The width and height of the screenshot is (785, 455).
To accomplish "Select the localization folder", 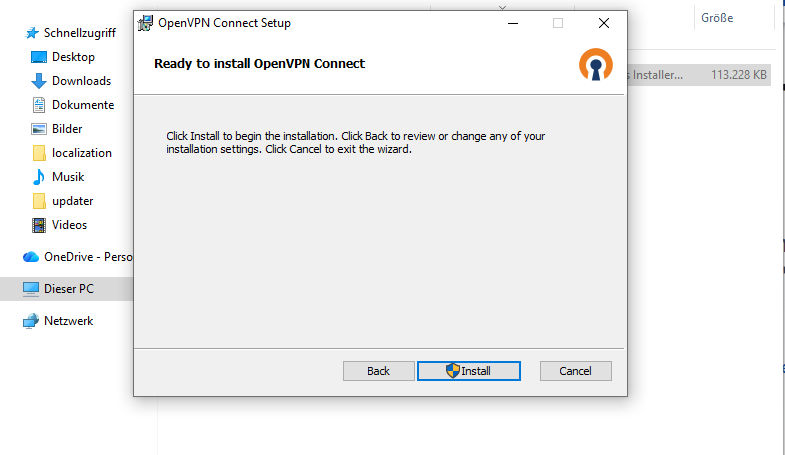I will point(82,153).
